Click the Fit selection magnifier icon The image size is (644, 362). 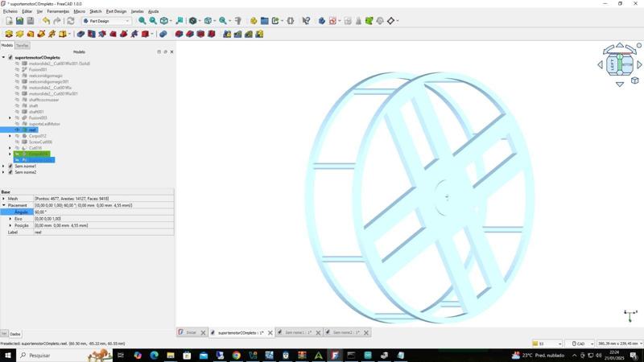tap(153, 21)
